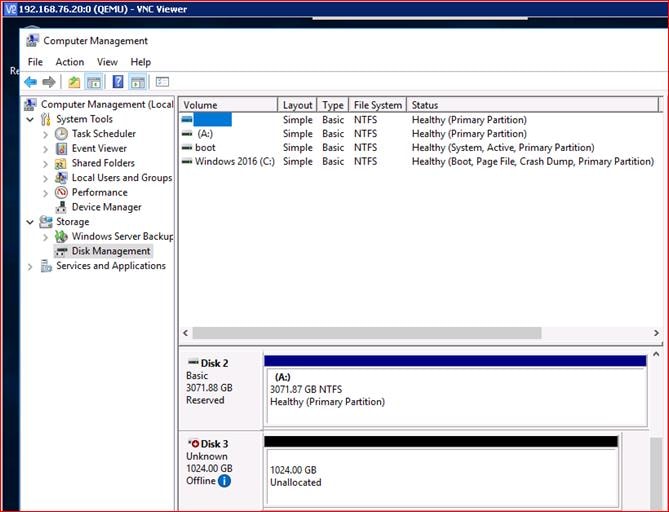Click the Windows Server Backup icon
This screenshot has height=512, width=669.
click(x=61, y=236)
